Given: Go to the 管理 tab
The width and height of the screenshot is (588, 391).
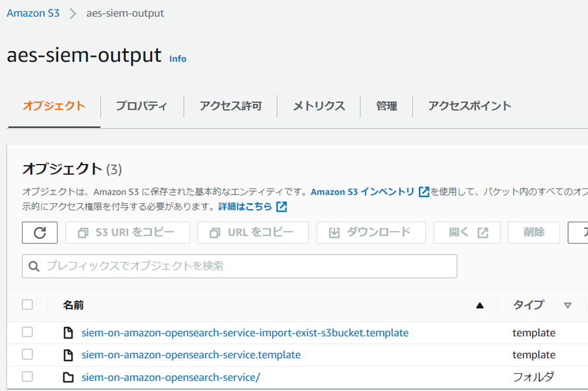Looking at the screenshot, I should [387, 106].
